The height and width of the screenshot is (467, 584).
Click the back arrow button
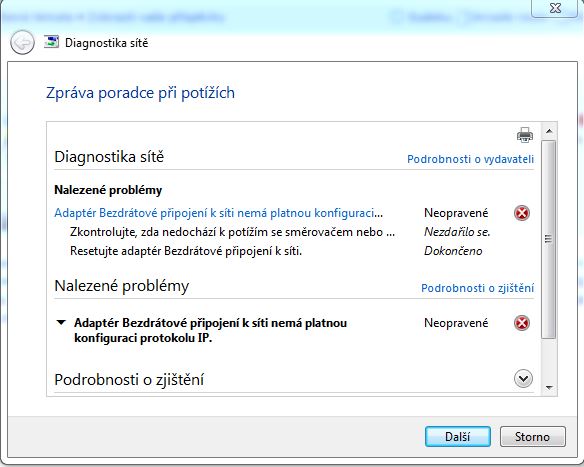[22, 42]
